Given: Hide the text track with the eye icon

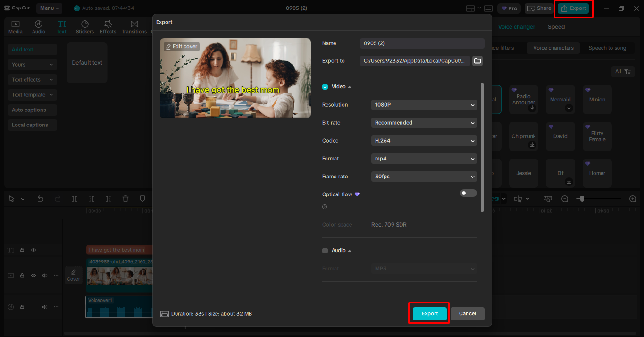Looking at the screenshot, I should [x=33, y=250].
